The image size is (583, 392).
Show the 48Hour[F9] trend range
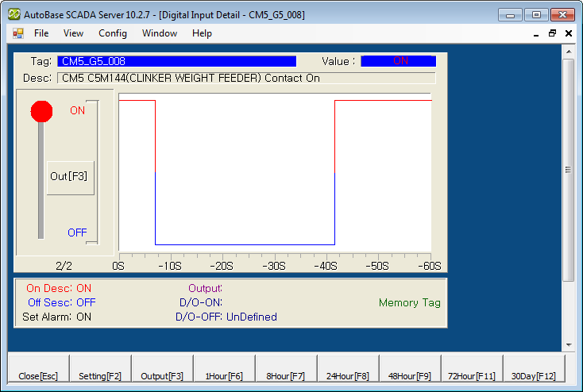pyautogui.click(x=410, y=368)
